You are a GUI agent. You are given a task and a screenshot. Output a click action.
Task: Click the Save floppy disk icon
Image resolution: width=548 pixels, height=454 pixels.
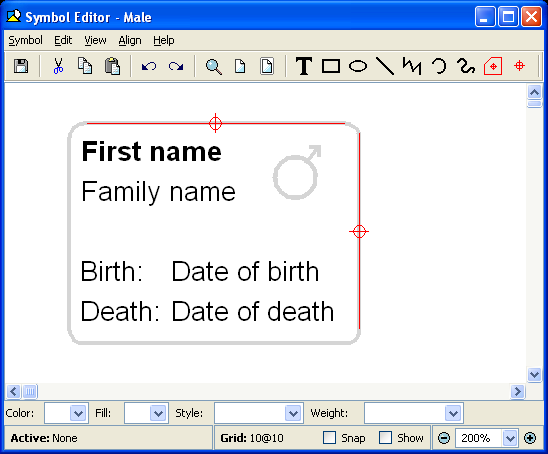(x=21, y=66)
